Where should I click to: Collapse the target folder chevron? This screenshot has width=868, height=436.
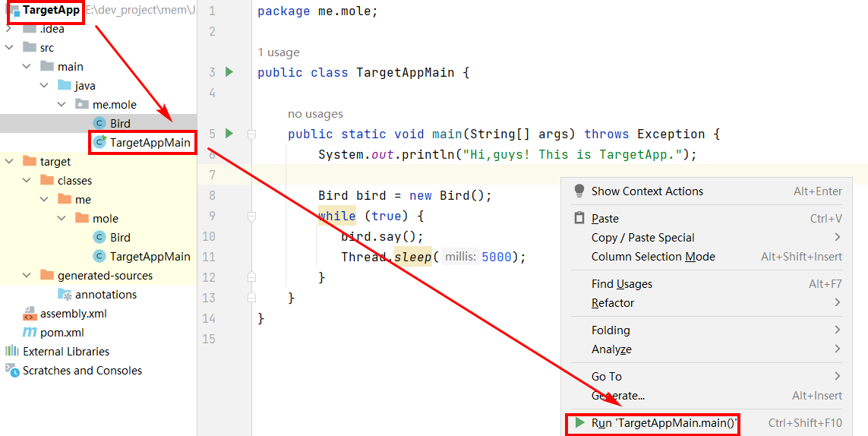tap(9, 161)
